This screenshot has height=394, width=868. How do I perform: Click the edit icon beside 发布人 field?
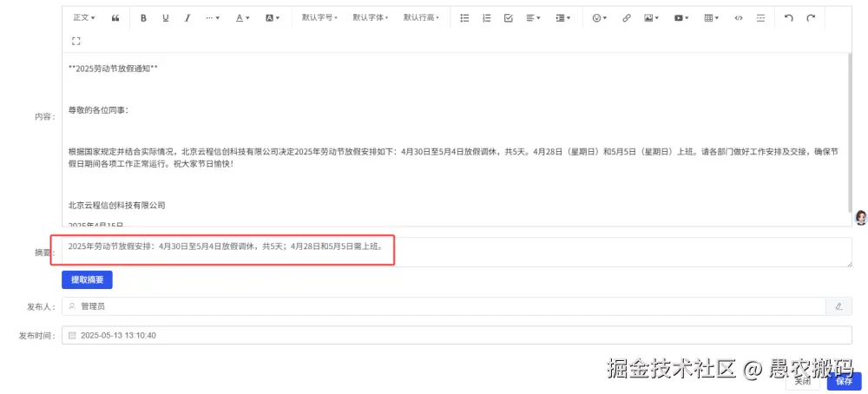point(838,306)
